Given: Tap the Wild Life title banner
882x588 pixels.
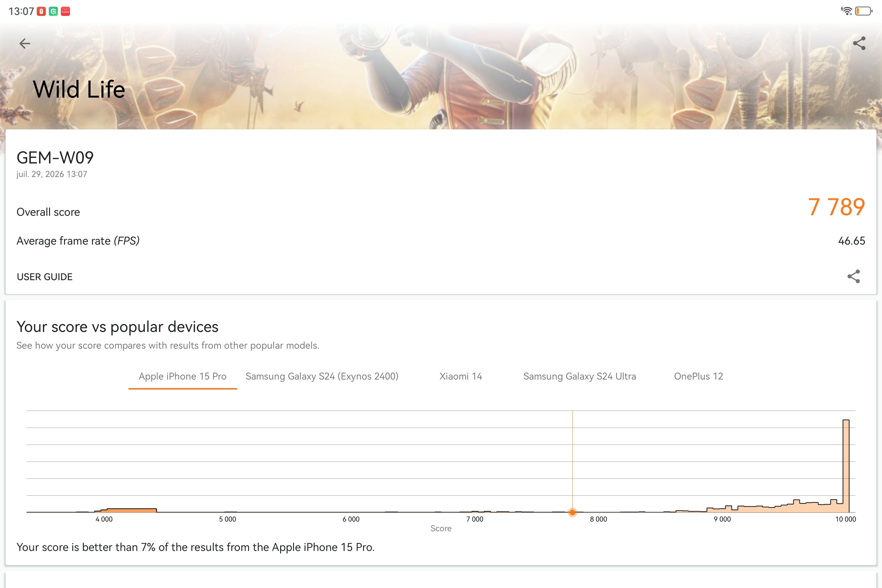Looking at the screenshot, I should click(x=79, y=89).
